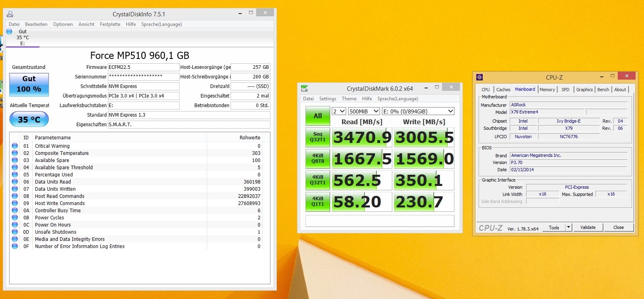Image resolution: width=644 pixels, height=299 pixels.
Task: Click the Standard NVM Express 1.3 field
Action: pyautogui.click(x=189, y=115)
